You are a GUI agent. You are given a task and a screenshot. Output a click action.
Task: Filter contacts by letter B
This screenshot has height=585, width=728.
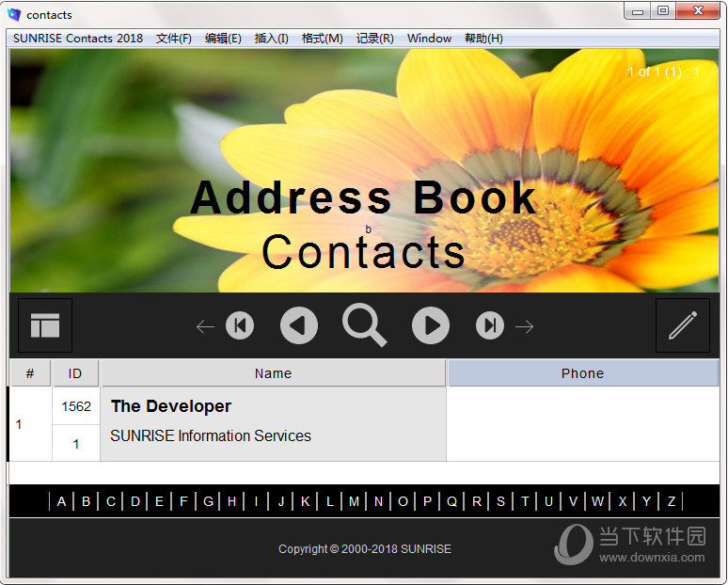86,501
